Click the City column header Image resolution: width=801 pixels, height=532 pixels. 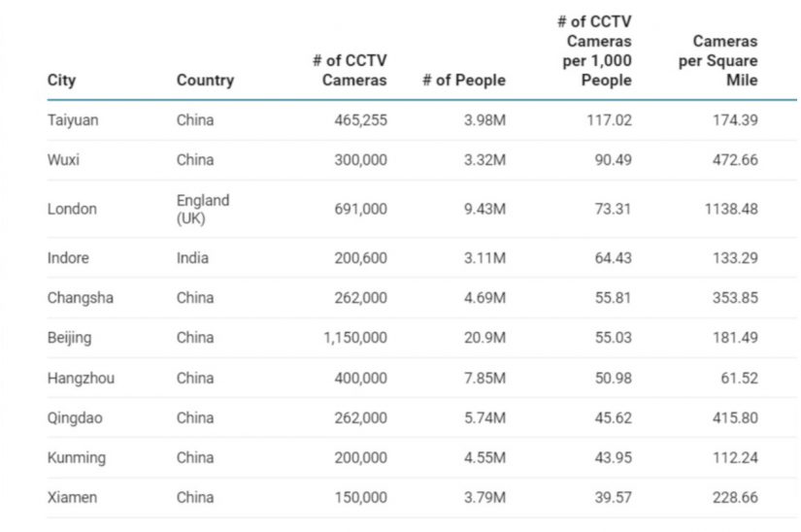point(61,81)
